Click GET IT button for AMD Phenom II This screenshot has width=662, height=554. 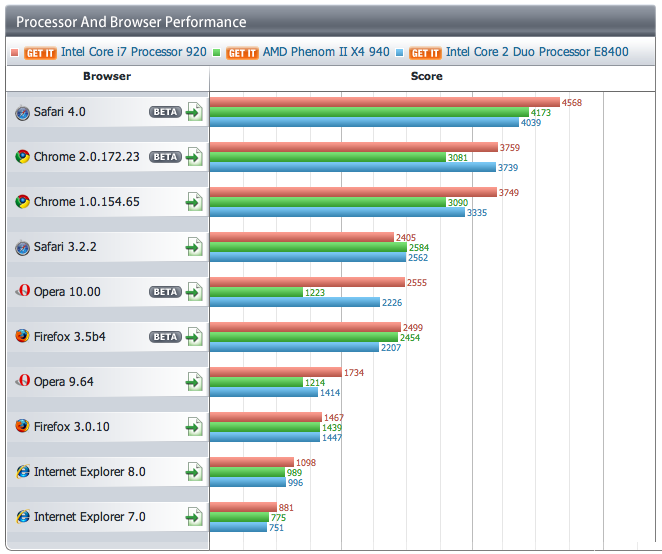(242, 53)
